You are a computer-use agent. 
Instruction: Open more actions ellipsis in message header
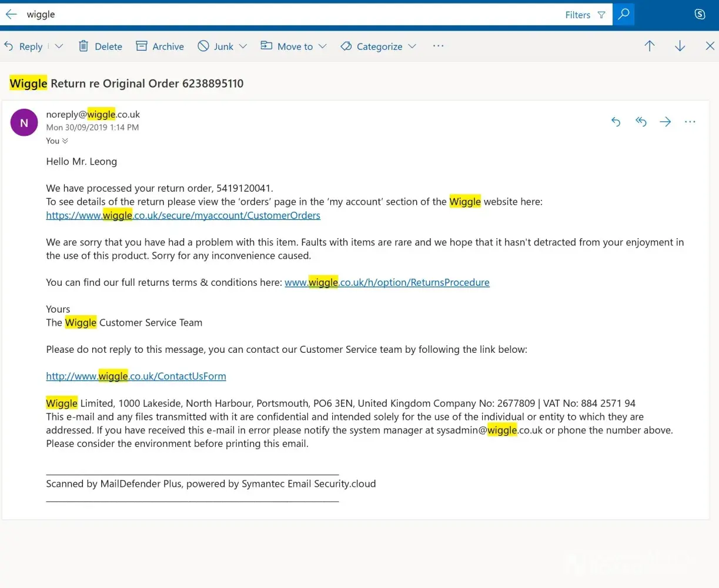[x=690, y=122]
